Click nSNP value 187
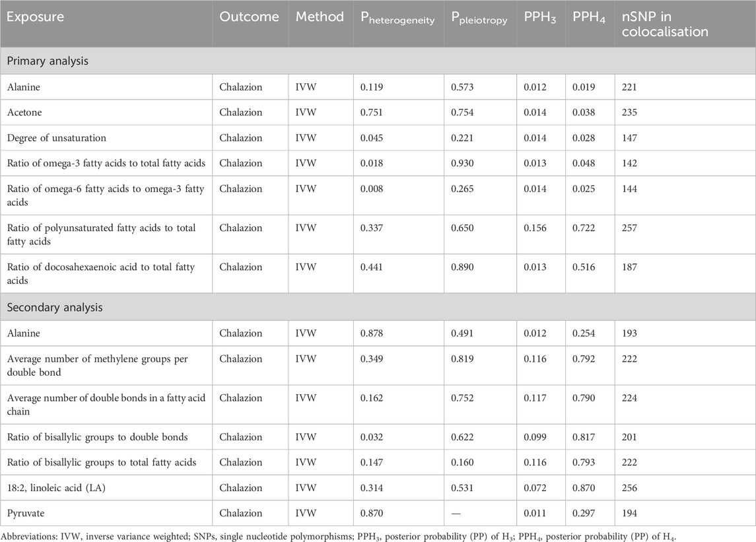This screenshot has height=542, width=756. [x=629, y=267]
